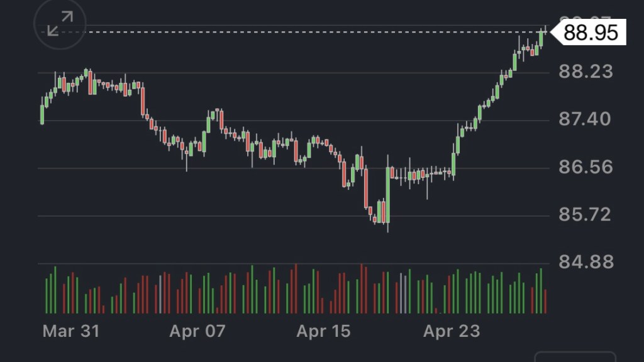Screen dimensions: 644x362
Task: Tap the expand chart fullscreen icon
Action: click(x=59, y=24)
